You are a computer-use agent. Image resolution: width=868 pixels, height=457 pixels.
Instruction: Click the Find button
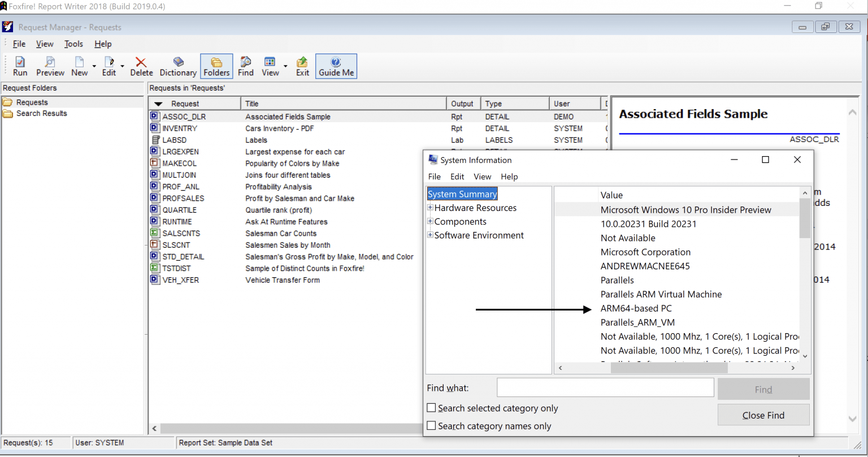coord(763,389)
